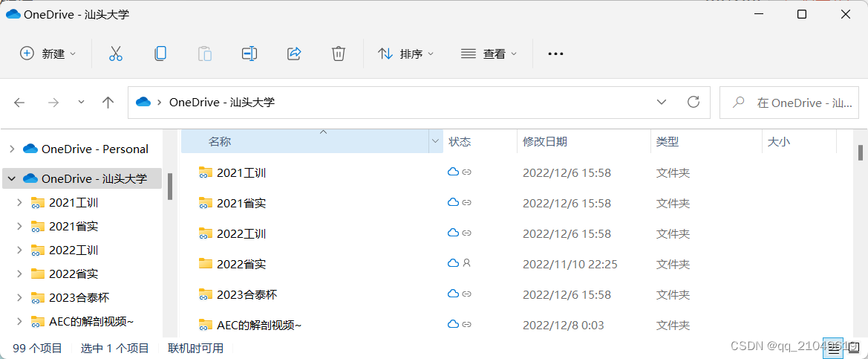868x359 pixels.
Task: Open the 排序 (Sort) dropdown
Action: 405,54
